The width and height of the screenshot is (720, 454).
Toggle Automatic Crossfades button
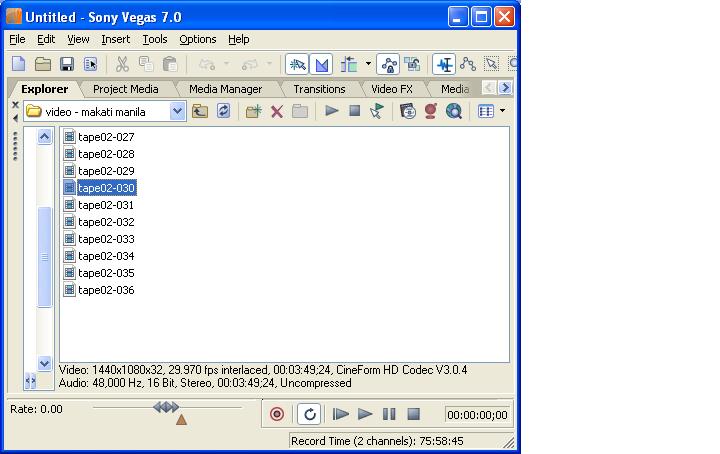pyautogui.click(x=321, y=64)
